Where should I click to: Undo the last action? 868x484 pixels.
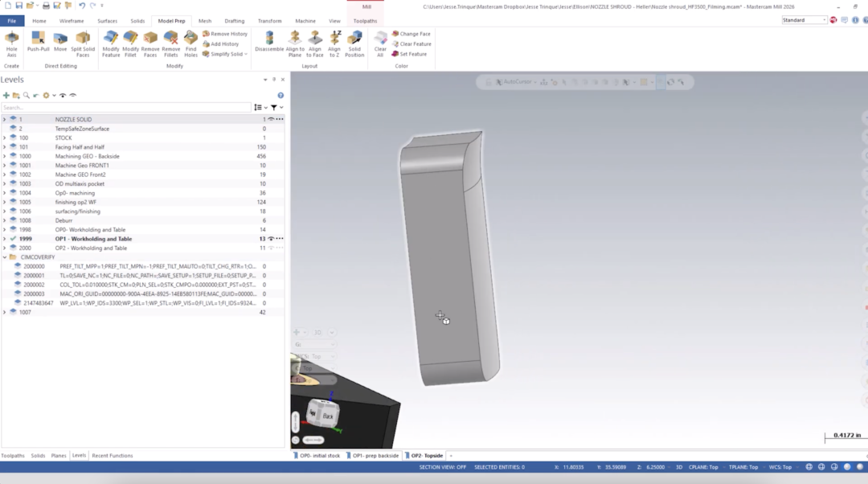[82, 6]
